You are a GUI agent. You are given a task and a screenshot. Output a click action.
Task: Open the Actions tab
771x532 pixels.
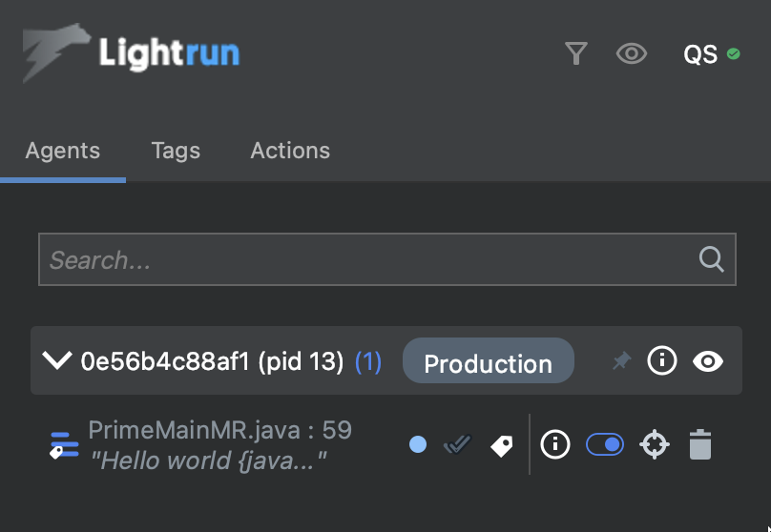(290, 151)
